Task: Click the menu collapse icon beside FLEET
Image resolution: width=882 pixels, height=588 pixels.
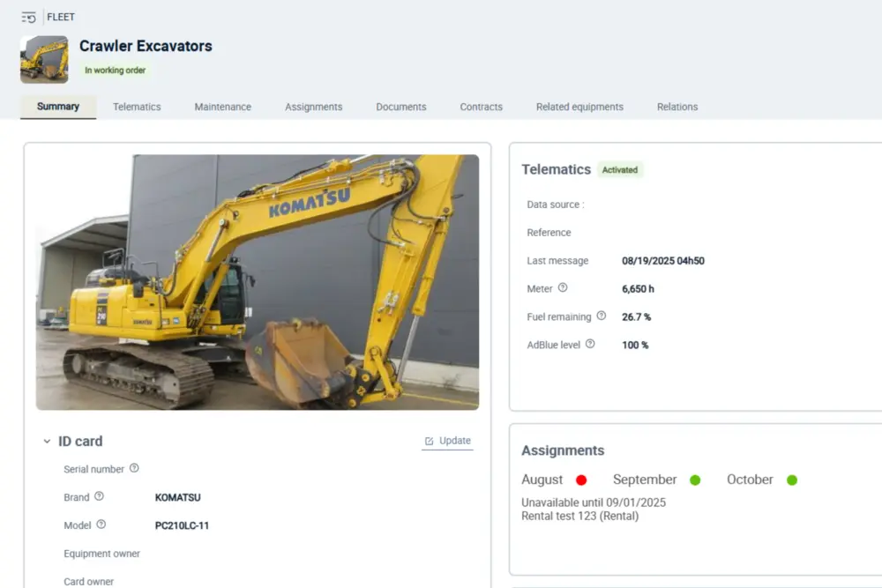Action: (x=28, y=17)
